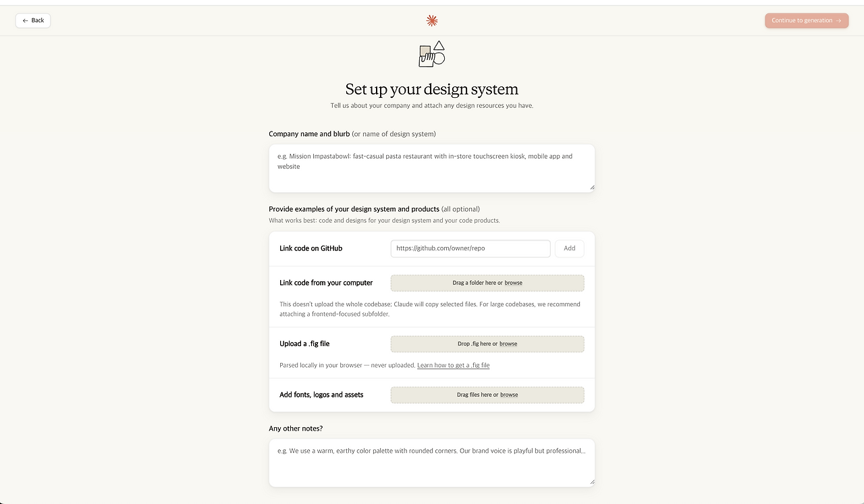The image size is (864, 504).
Task: Click the assets drag files drop zone
Action: click(x=487, y=395)
